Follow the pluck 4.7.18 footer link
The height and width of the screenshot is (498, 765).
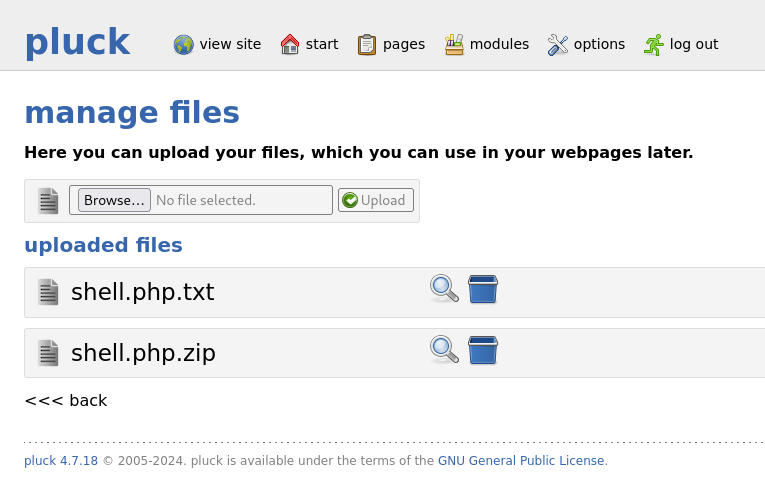tap(60, 461)
